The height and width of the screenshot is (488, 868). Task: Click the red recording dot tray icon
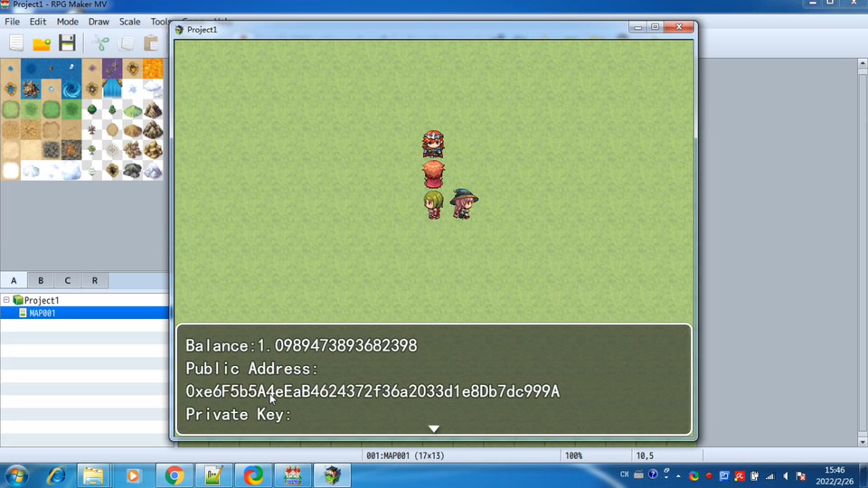[709, 476]
